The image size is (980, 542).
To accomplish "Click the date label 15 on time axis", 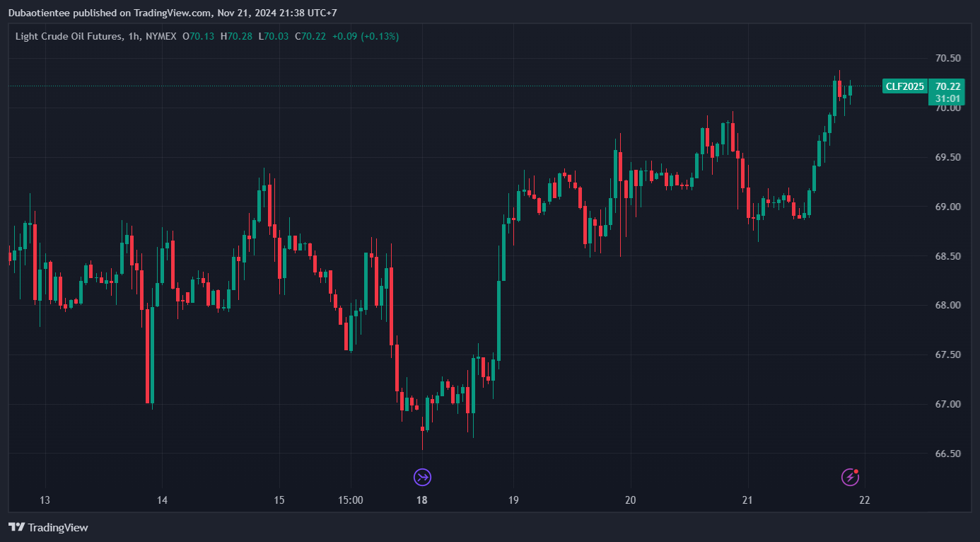I will [279, 500].
